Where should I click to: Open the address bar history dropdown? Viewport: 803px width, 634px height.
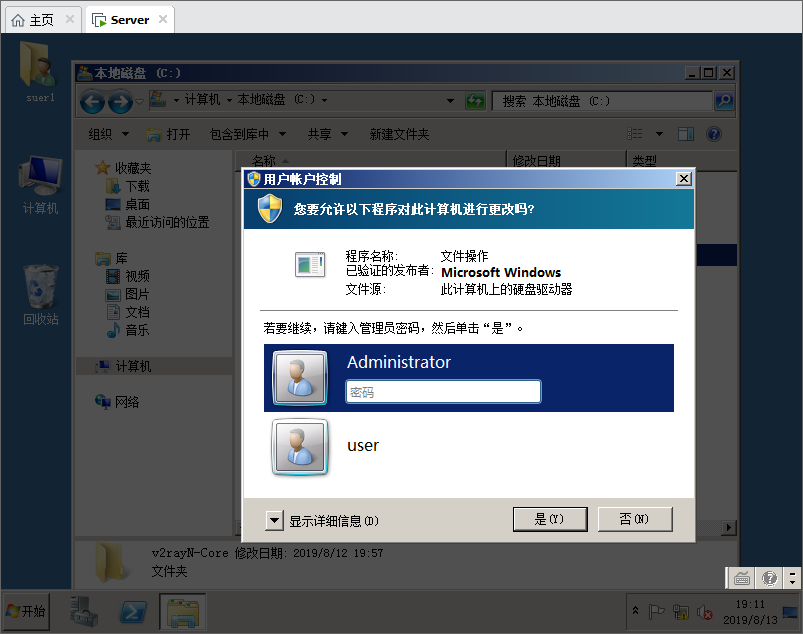point(450,100)
